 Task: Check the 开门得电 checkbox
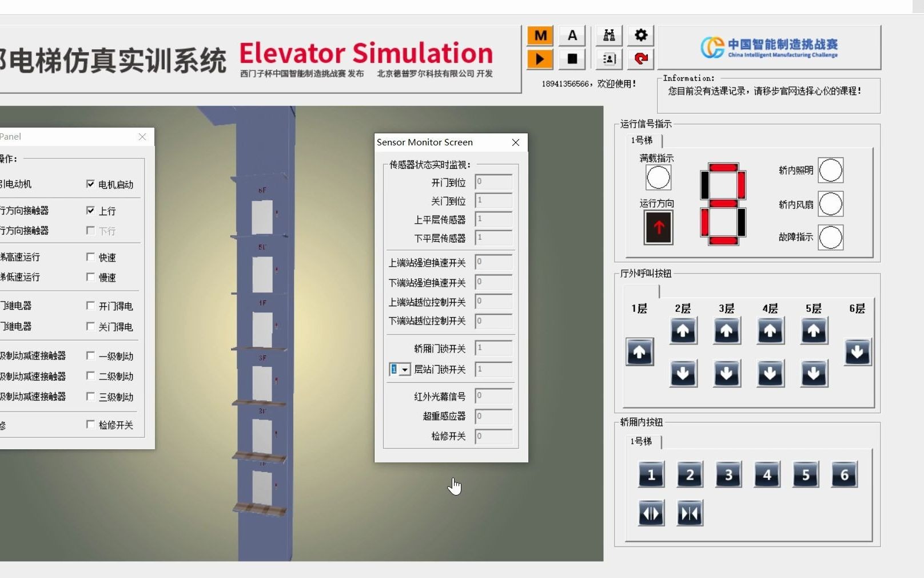(90, 306)
